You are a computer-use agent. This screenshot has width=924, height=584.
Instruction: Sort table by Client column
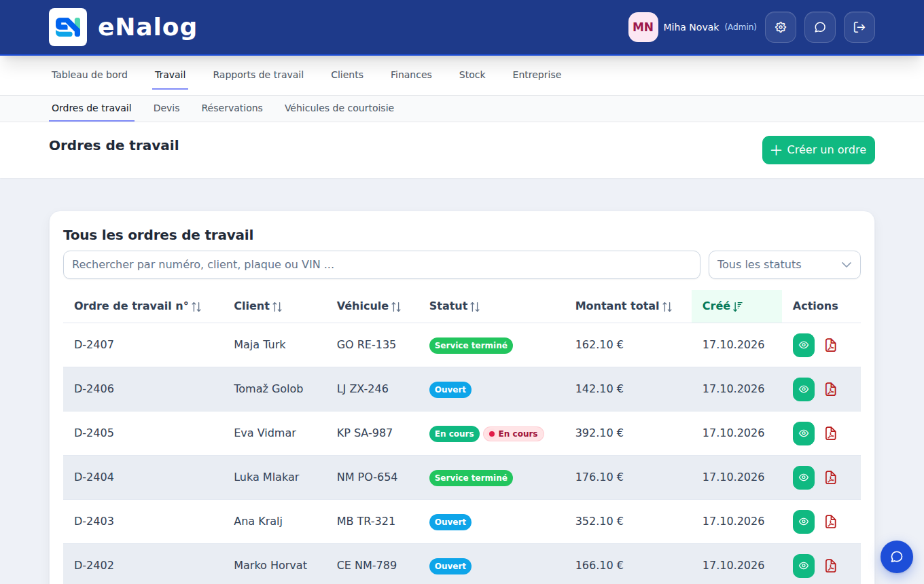coord(258,306)
